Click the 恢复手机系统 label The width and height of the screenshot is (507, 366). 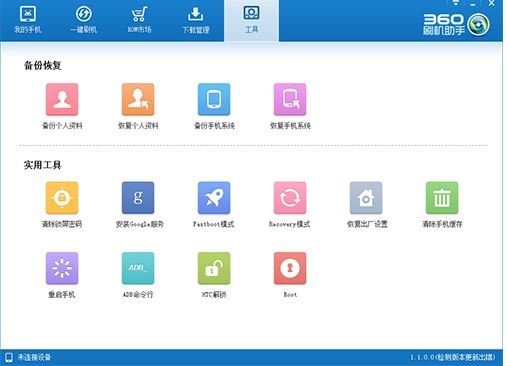pos(290,126)
